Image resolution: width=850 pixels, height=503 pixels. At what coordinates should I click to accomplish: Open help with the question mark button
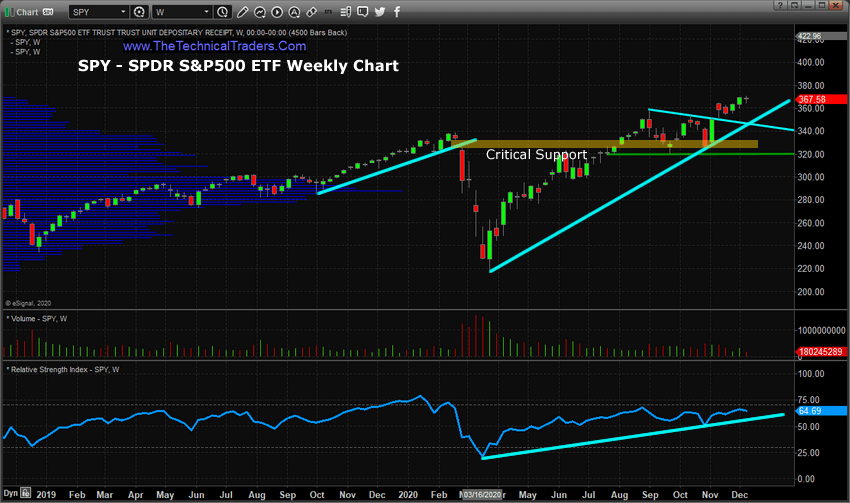point(780,5)
